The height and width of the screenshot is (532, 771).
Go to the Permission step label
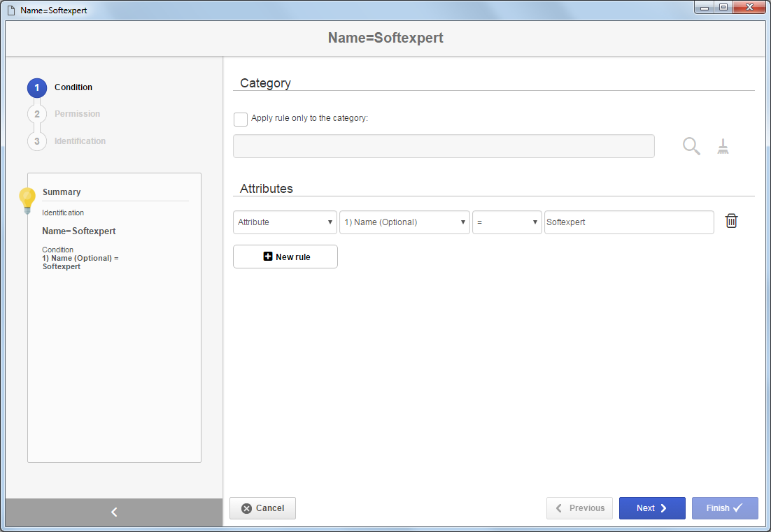[x=77, y=114]
